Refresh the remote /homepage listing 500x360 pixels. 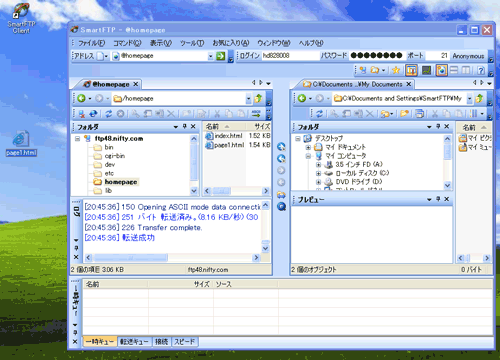coord(108,114)
